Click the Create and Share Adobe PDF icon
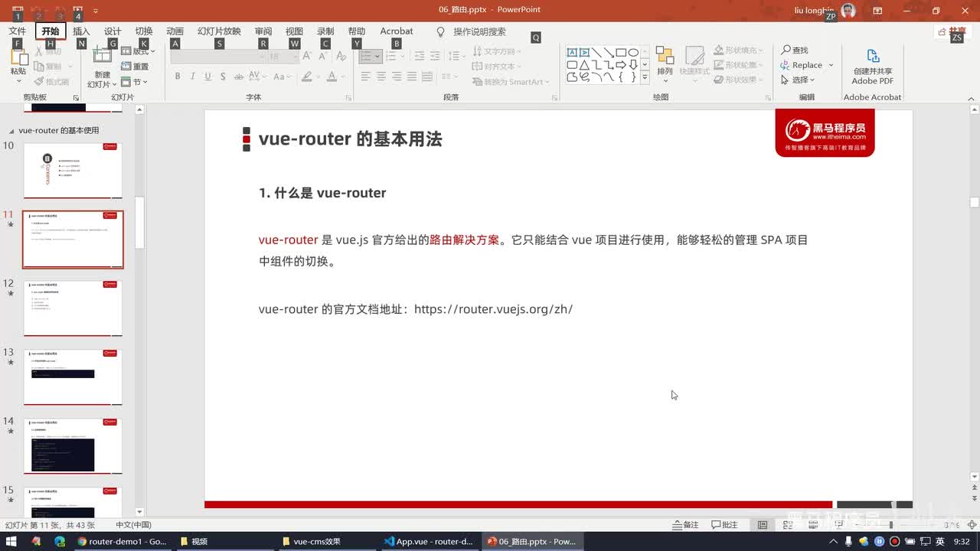This screenshot has width=980, height=551. (x=873, y=57)
